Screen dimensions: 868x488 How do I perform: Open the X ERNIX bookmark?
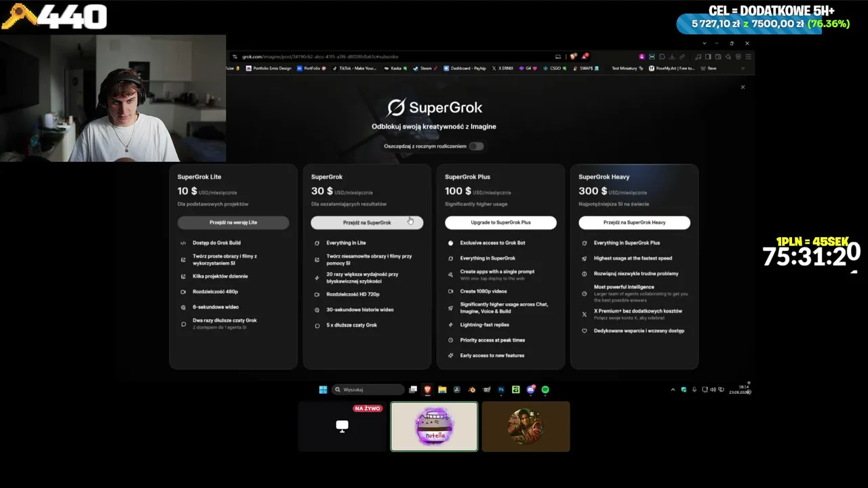coord(502,68)
